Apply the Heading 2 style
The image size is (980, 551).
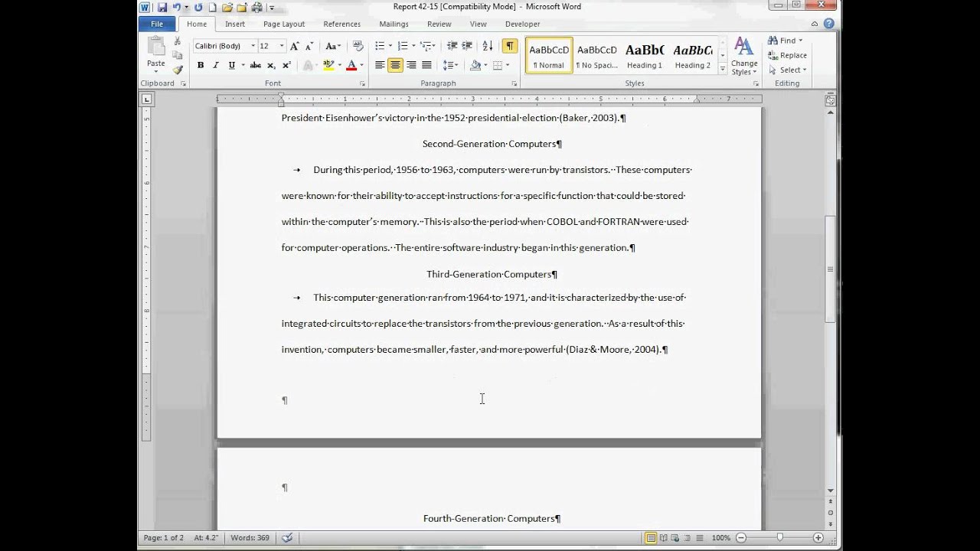[x=692, y=56]
